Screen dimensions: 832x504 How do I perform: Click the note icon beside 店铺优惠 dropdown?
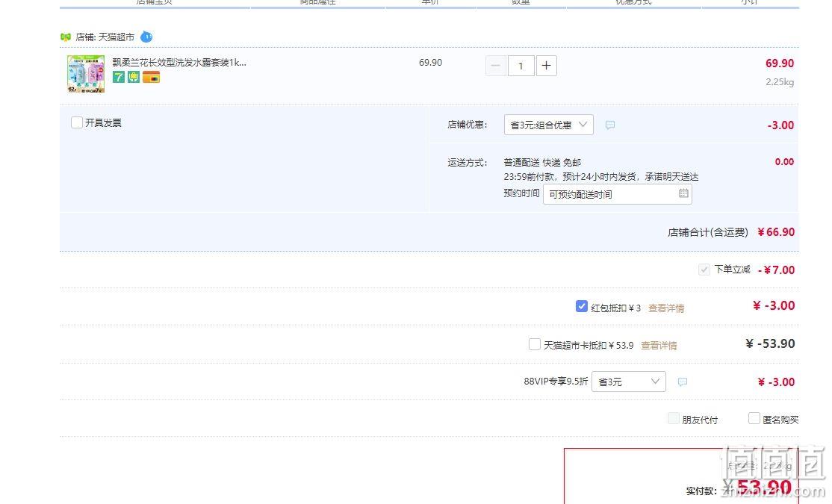pyautogui.click(x=610, y=125)
